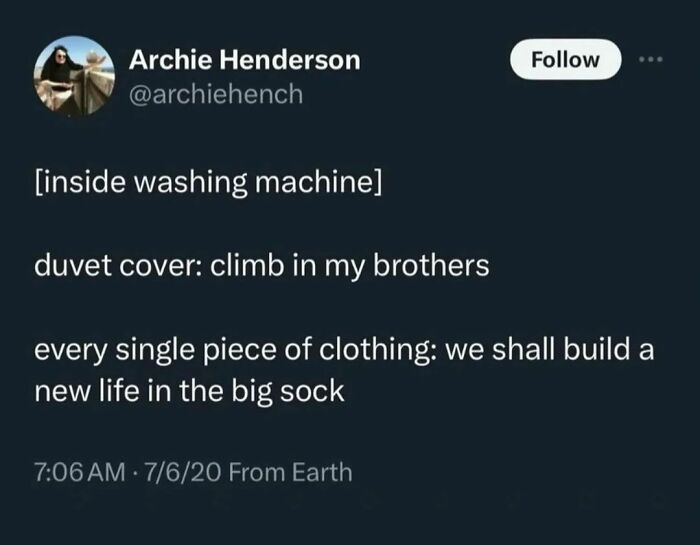Click the 7/6/20 date
The width and height of the screenshot is (700, 545).
point(182,472)
